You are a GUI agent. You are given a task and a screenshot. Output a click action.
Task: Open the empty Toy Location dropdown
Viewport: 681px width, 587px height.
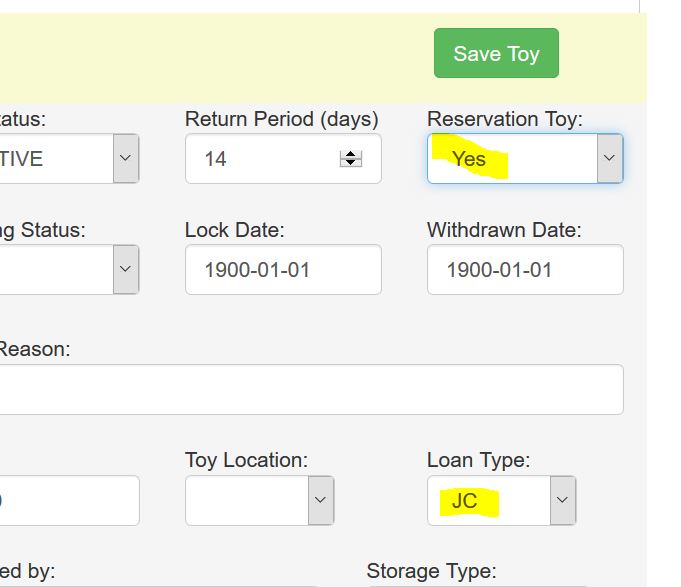[x=259, y=500]
